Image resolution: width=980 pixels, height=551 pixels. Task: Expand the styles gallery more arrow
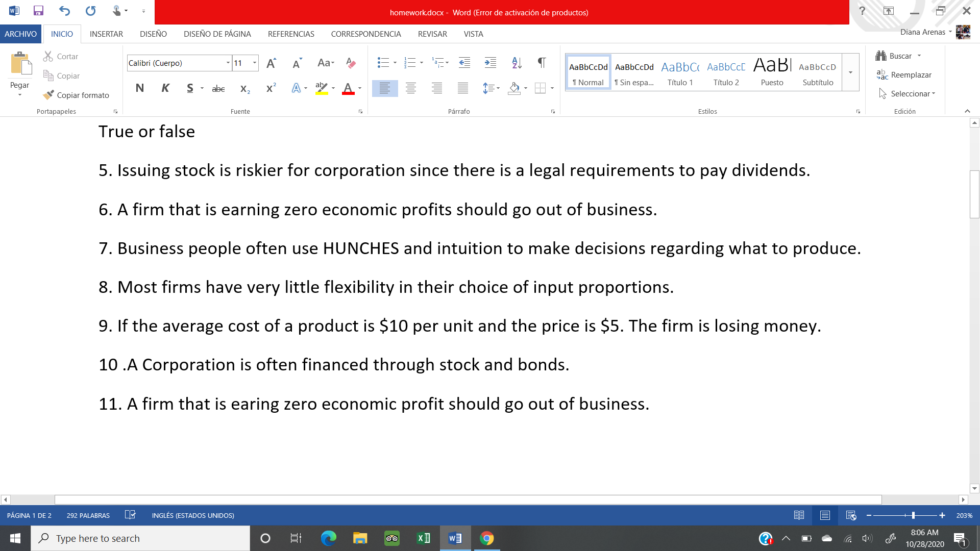coord(850,72)
